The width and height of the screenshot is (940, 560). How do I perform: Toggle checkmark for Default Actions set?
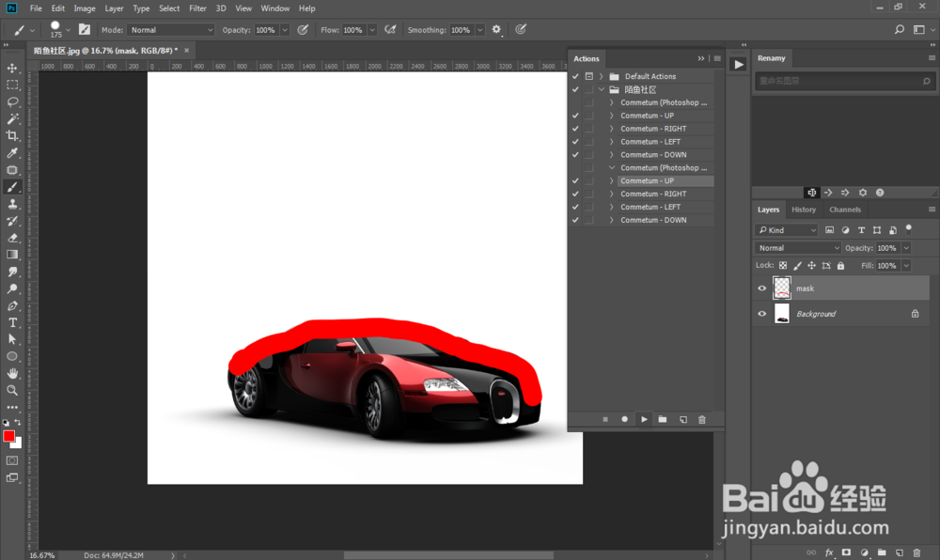(x=575, y=76)
